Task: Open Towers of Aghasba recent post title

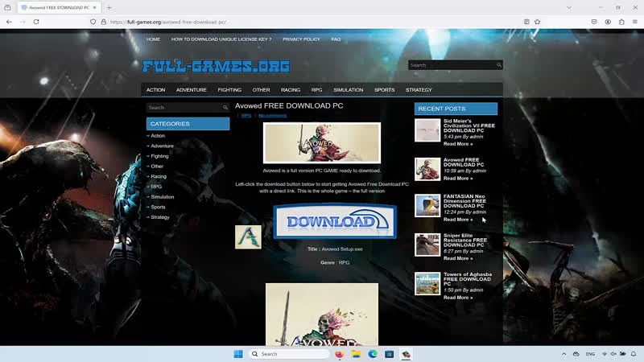Action: tap(468, 279)
